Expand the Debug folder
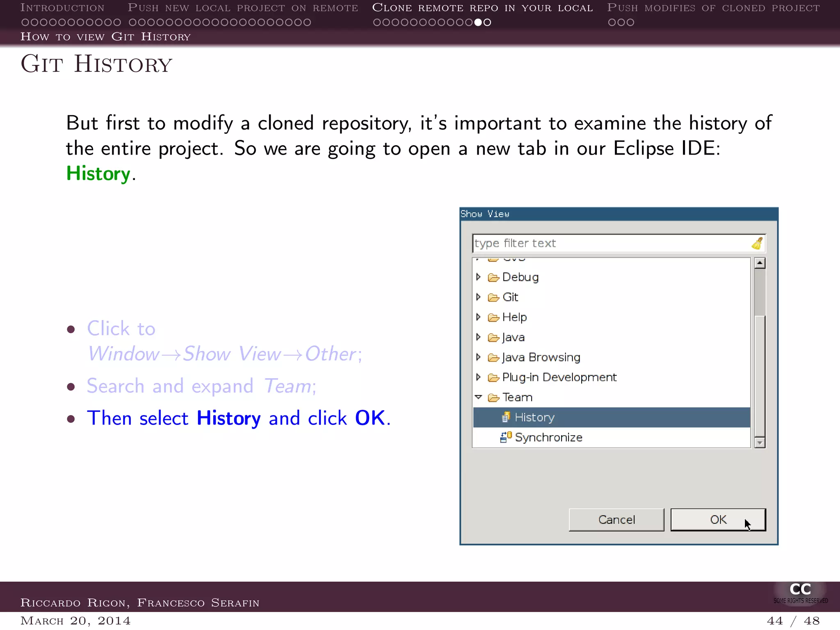 (x=478, y=277)
